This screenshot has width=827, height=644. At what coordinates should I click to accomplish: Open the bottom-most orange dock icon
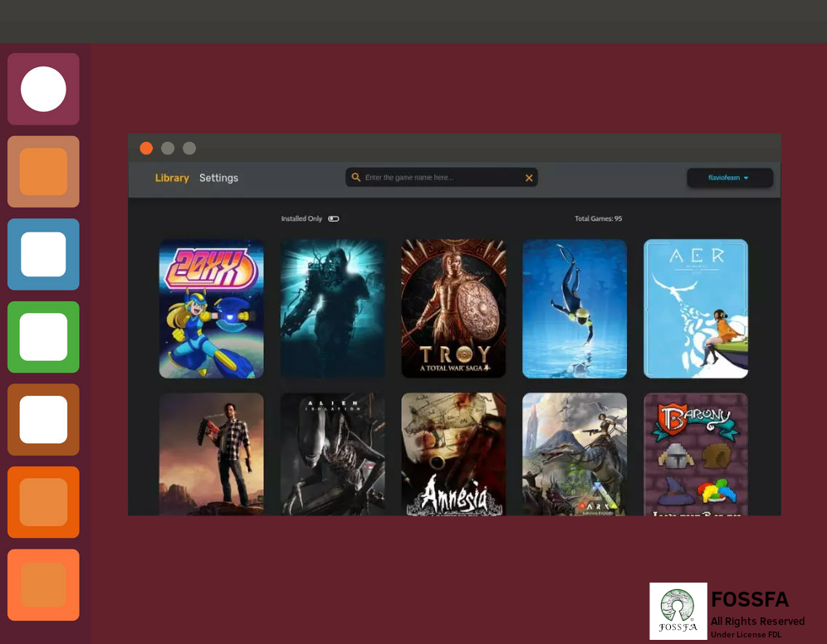tap(43, 584)
